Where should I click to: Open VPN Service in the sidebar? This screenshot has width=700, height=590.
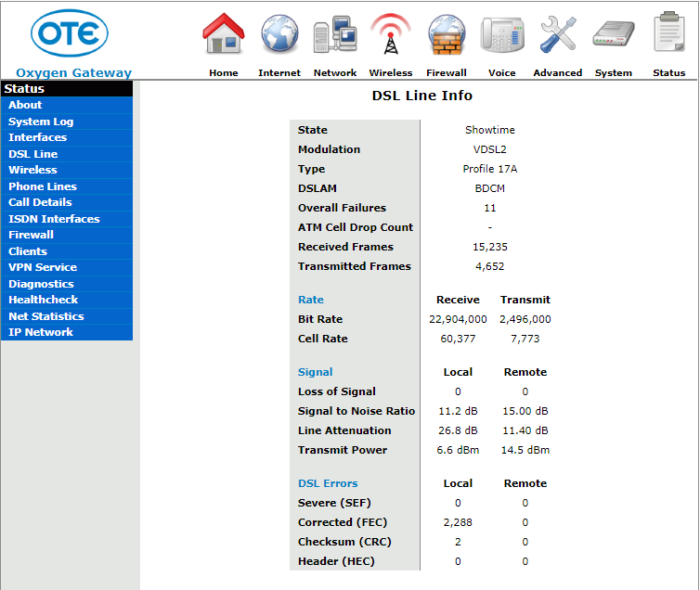coord(67,267)
